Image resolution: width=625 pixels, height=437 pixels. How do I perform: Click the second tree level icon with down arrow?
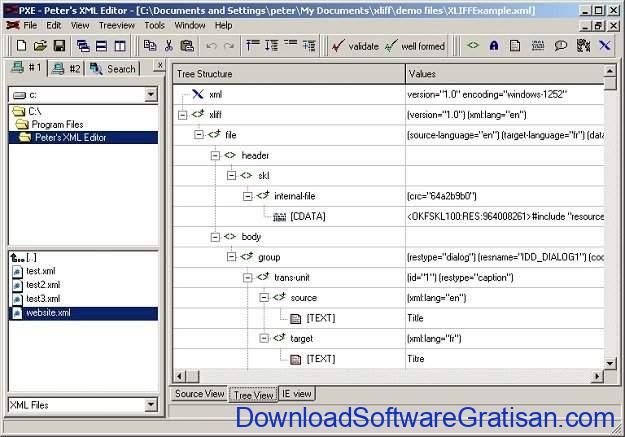pos(271,45)
